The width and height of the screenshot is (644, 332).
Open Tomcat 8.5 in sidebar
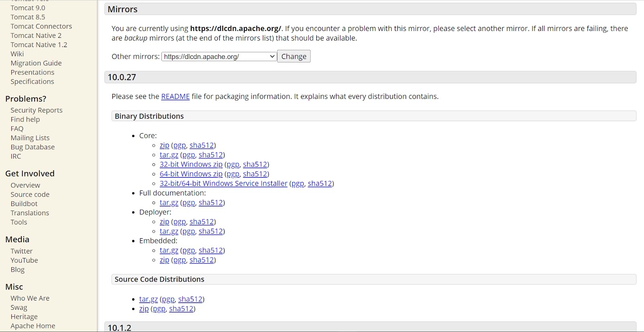(x=28, y=17)
